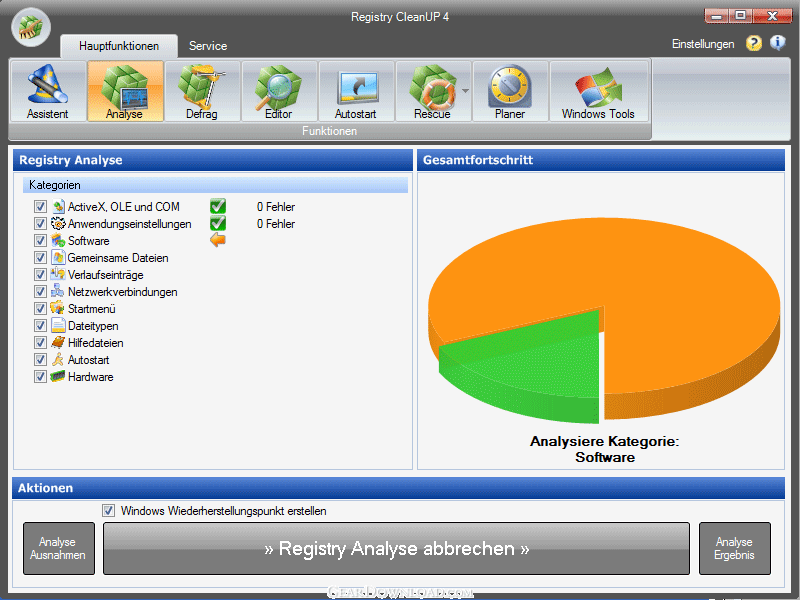Image resolution: width=800 pixels, height=600 pixels.
Task: Click the Netzwerkverbindungen category icon
Action: (58, 291)
